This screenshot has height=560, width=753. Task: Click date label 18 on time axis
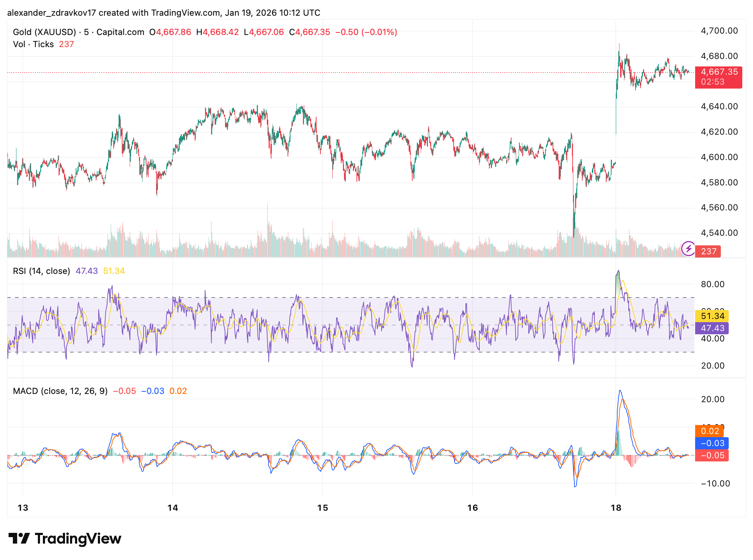point(616,507)
